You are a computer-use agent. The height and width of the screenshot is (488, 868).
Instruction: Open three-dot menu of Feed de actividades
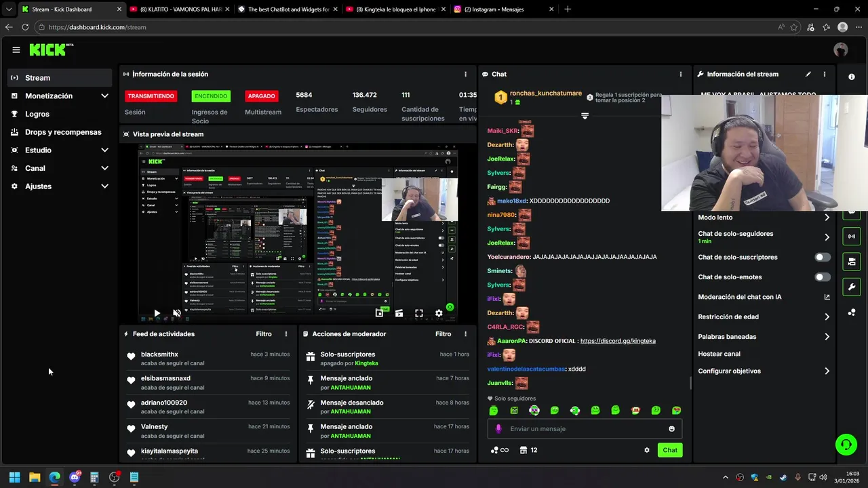pos(286,334)
